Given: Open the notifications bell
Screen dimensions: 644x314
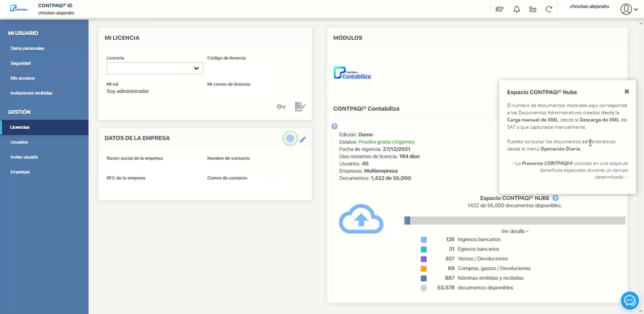Looking at the screenshot, I should tap(516, 9).
